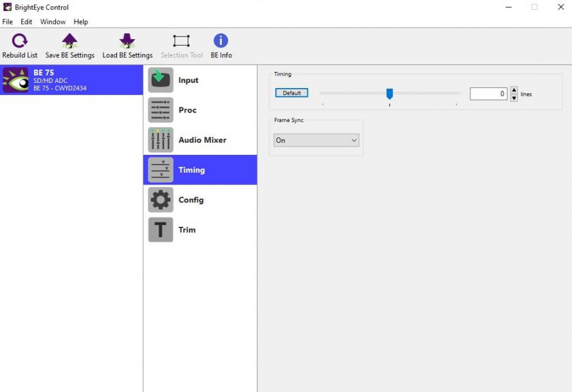Screen dimensions: 572x392
Task: Click the Audio Mixer faders icon
Action: (x=161, y=139)
